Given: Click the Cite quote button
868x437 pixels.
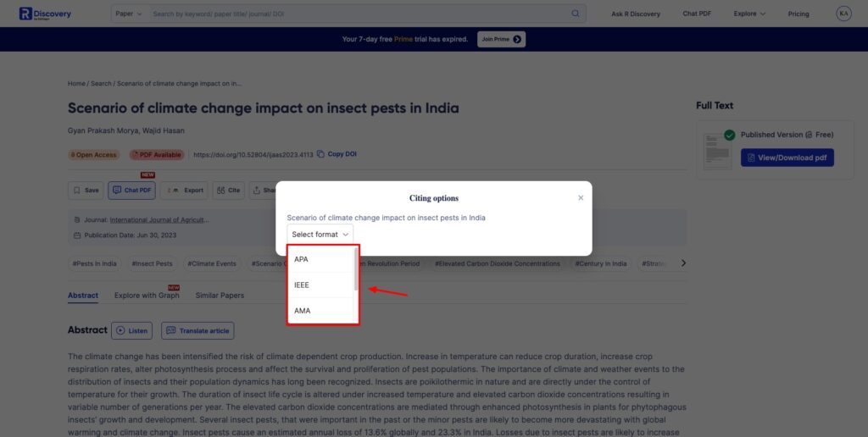Looking at the screenshot, I should pyautogui.click(x=228, y=191).
